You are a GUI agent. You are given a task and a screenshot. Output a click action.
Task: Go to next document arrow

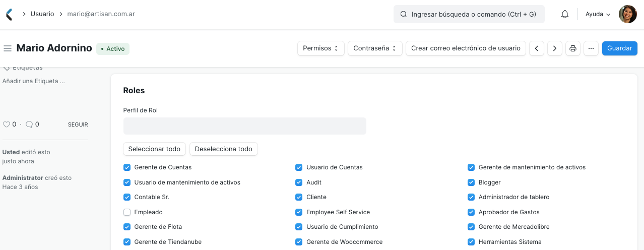pos(555,48)
